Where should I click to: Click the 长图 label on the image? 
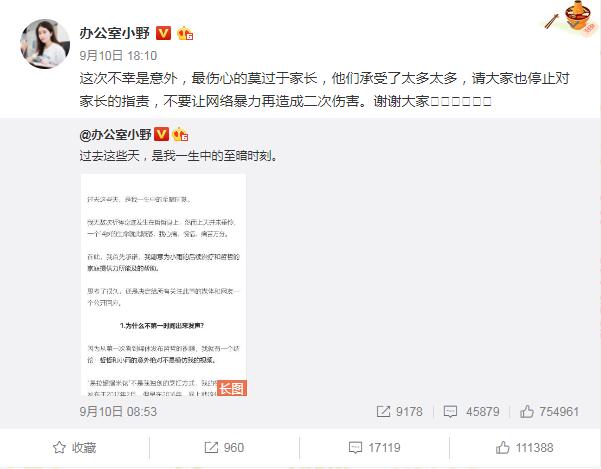click(x=232, y=388)
